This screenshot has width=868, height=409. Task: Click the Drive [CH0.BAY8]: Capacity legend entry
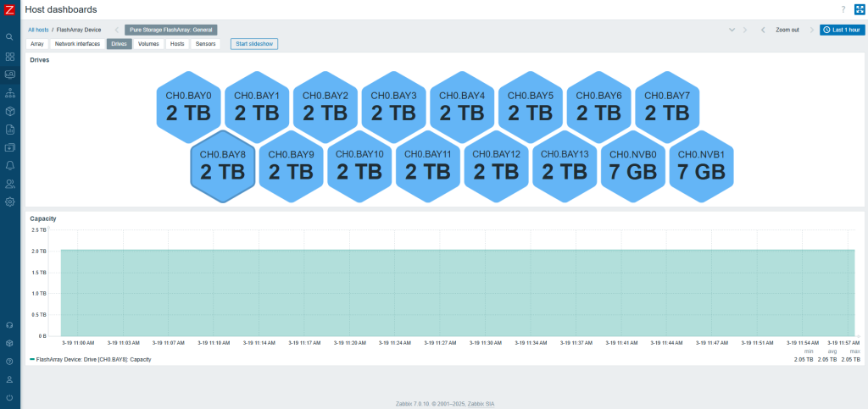pos(90,359)
